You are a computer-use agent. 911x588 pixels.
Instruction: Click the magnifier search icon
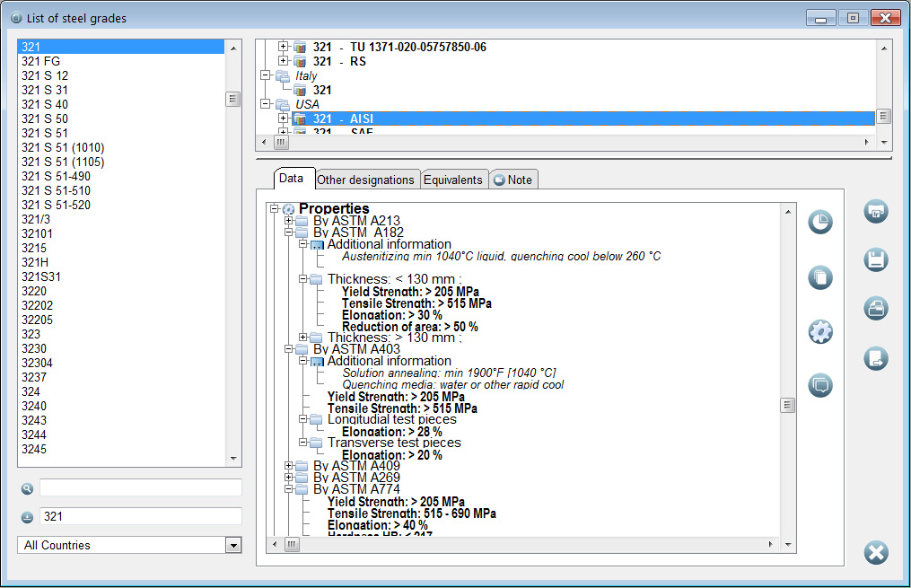(x=27, y=488)
